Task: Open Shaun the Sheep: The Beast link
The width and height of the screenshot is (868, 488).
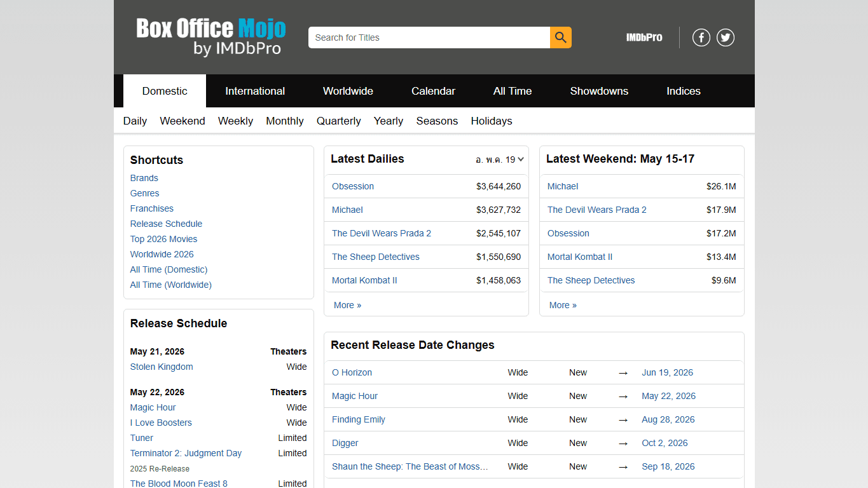Action: click(410, 466)
